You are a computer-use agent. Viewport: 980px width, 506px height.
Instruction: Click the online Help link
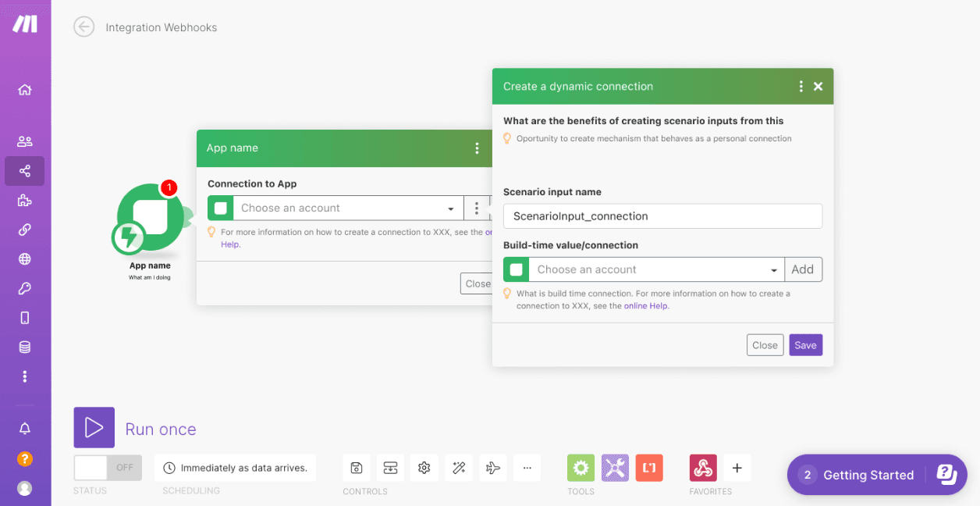coord(646,306)
